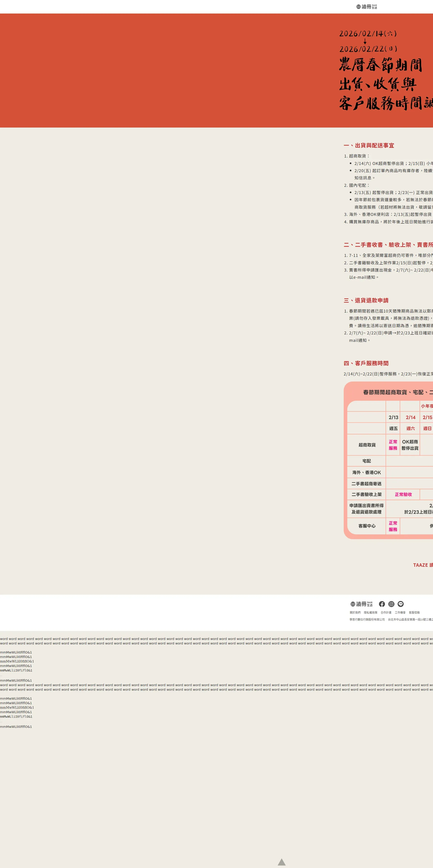
Task: Click the 學思行數位行銷股份有限公司 footer text
Action: (x=367, y=619)
